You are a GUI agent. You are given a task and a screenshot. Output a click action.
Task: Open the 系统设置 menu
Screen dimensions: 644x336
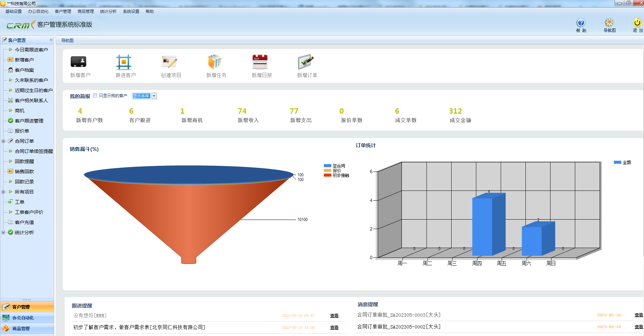click(x=131, y=12)
